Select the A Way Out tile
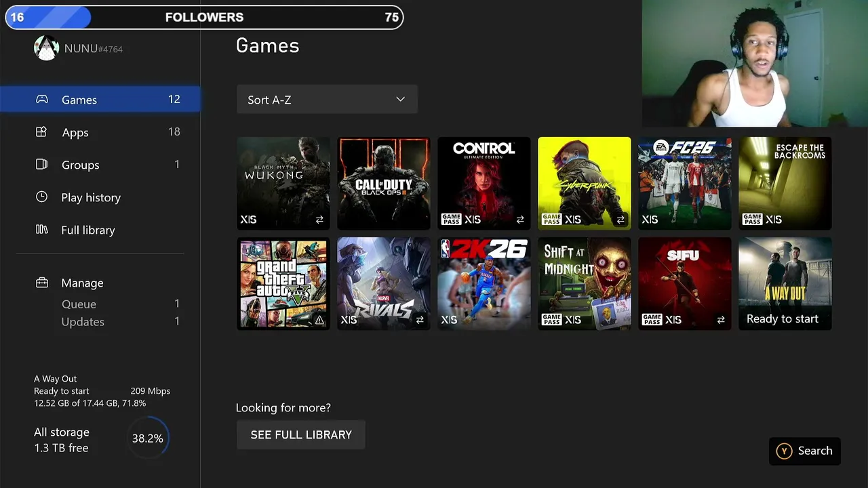The width and height of the screenshot is (868, 488). [x=785, y=284]
